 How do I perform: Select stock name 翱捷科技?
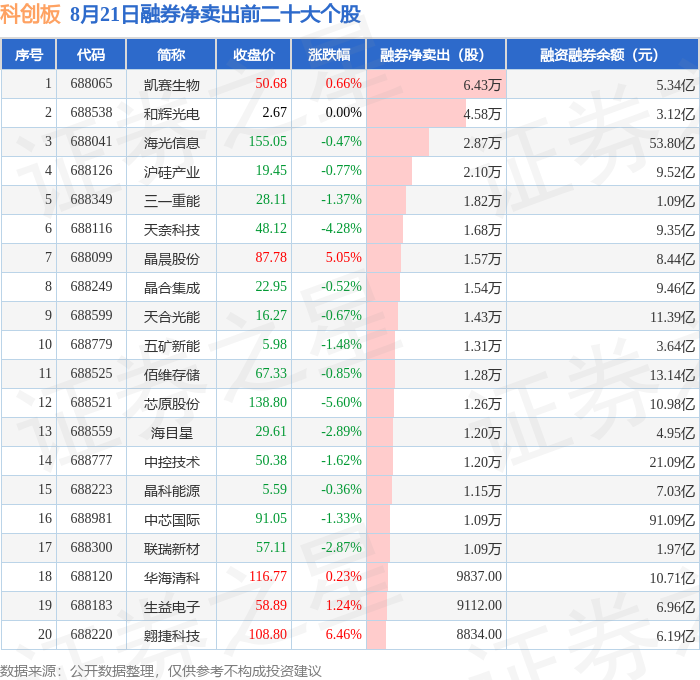[171, 636]
